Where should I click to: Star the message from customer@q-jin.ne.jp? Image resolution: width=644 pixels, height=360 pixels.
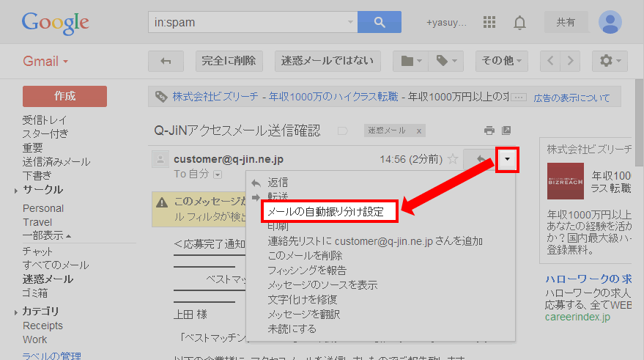pos(453,158)
